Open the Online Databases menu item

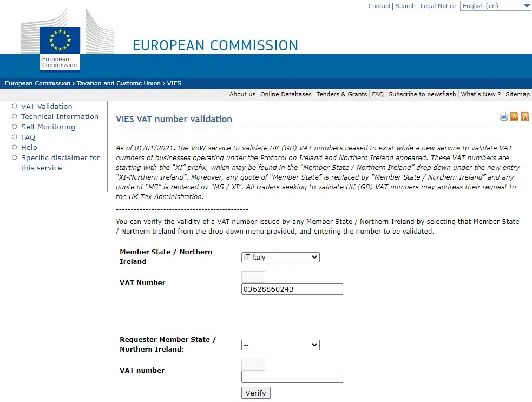[286, 94]
